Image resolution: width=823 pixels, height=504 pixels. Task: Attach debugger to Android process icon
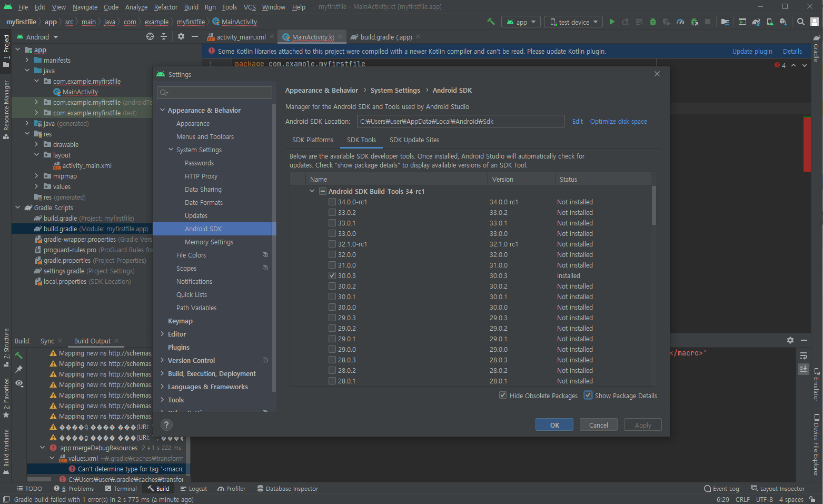point(694,22)
